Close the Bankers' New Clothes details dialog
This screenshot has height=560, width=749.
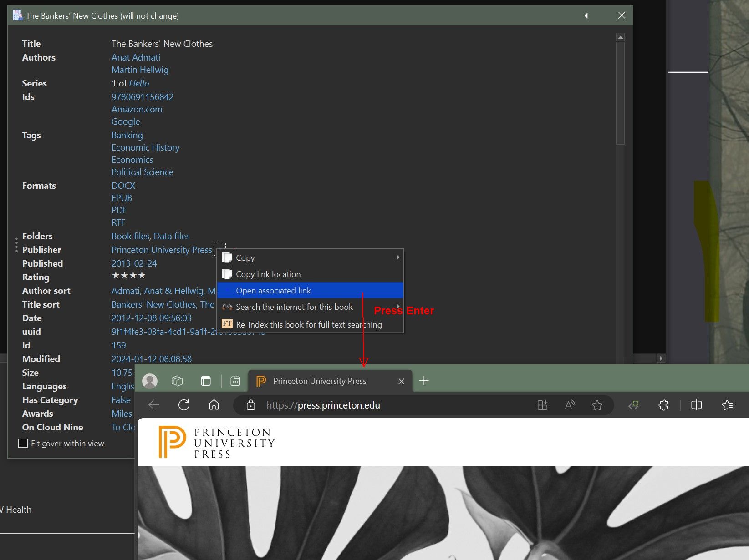pos(622,15)
